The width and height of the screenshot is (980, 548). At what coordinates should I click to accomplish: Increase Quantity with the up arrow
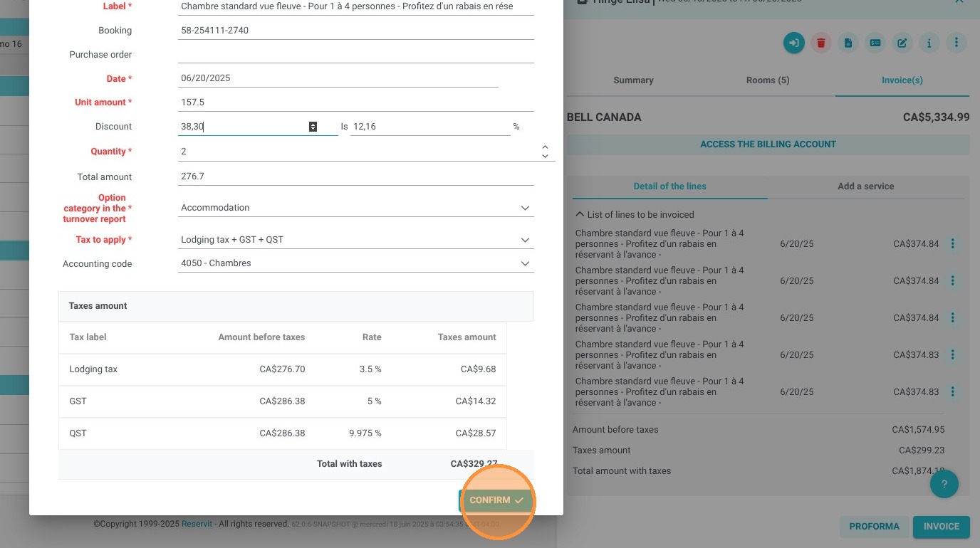click(x=545, y=147)
